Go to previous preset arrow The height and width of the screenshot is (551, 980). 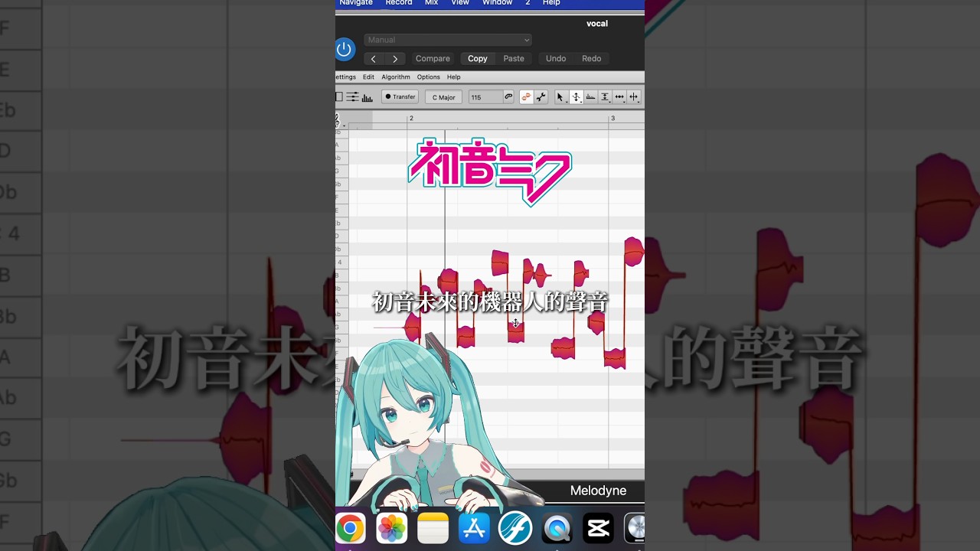pyautogui.click(x=373, y=58)
